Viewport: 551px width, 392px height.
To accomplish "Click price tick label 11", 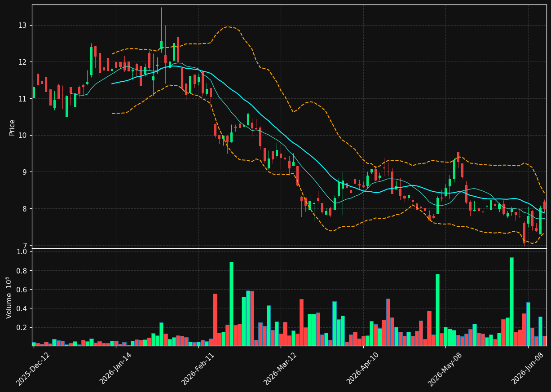I will (22, 99).
